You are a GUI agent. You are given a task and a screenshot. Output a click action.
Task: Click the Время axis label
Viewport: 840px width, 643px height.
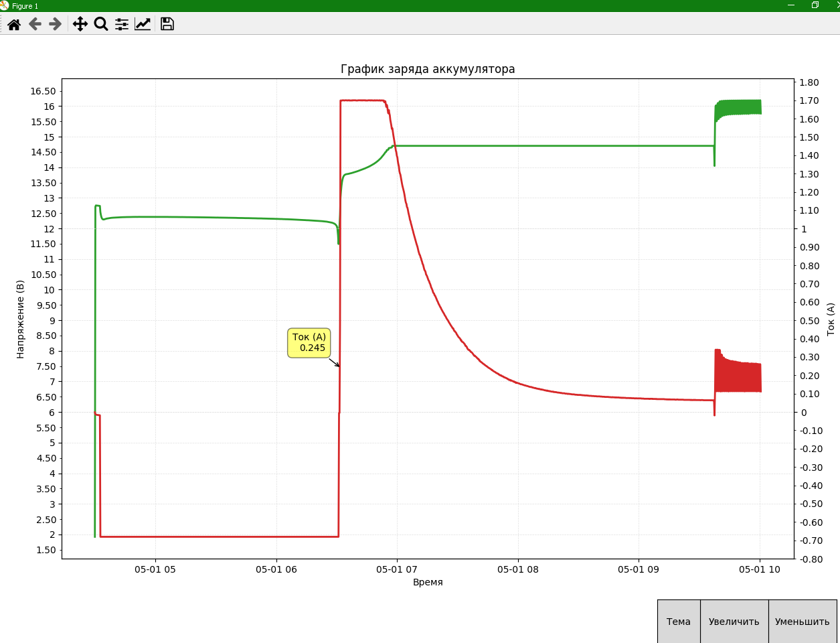428,582
